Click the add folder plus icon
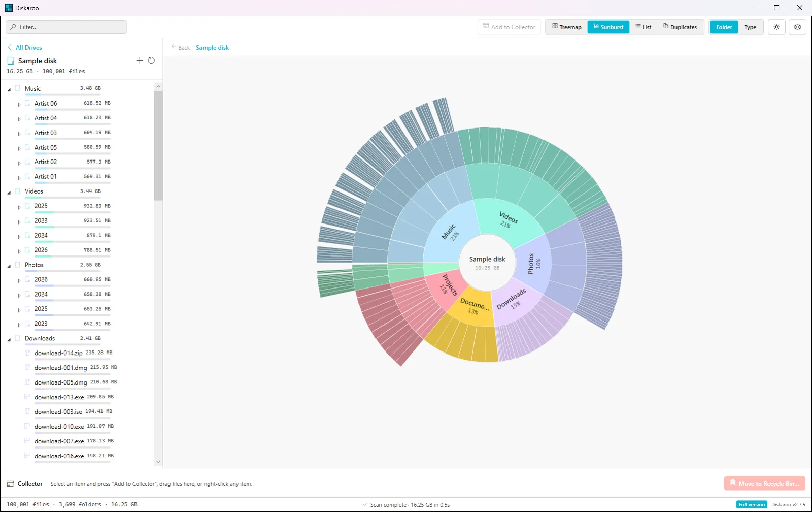Screen dimensions: 812x512 point(140,60)
